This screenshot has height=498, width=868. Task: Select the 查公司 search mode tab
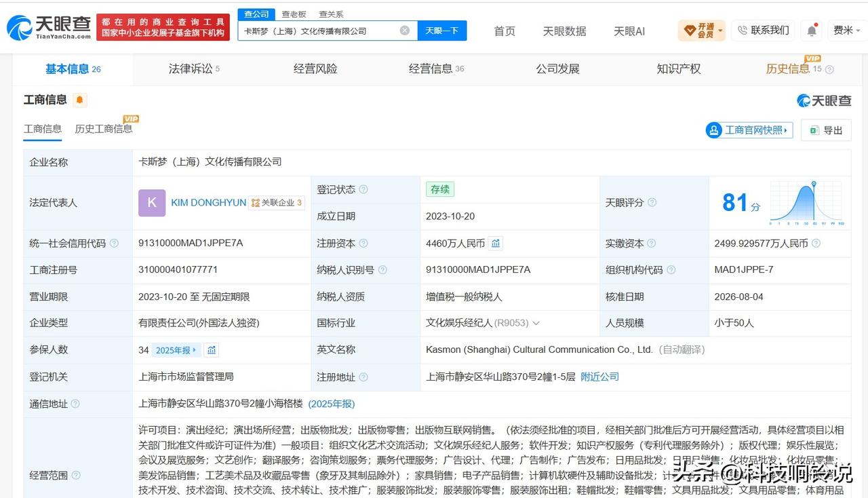256,14
